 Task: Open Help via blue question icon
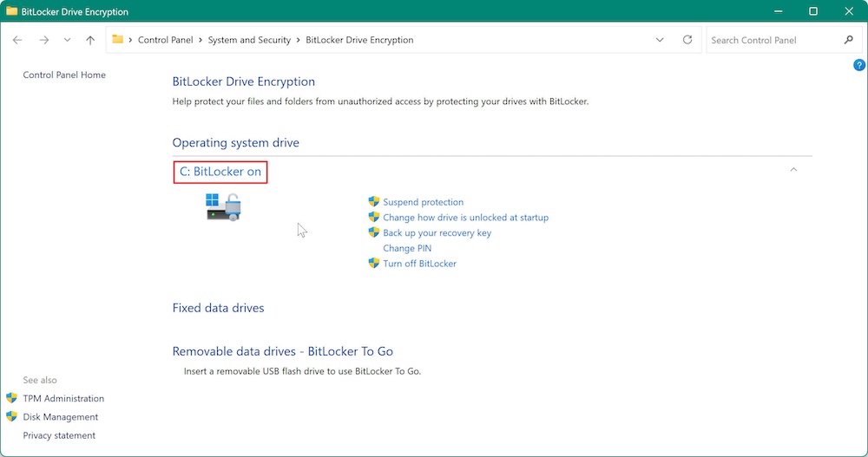(859, 65)
